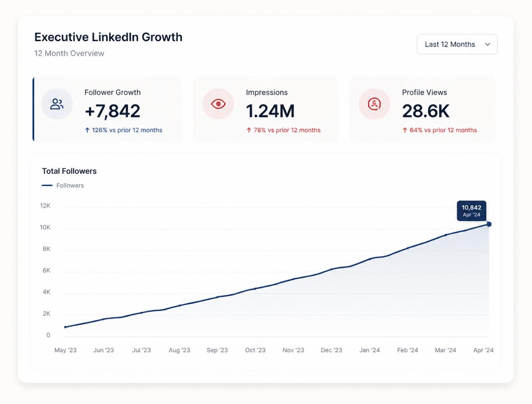Click the red up arrow beside 64%
Viewport: 532px width, 404px height.
point(405,130)
